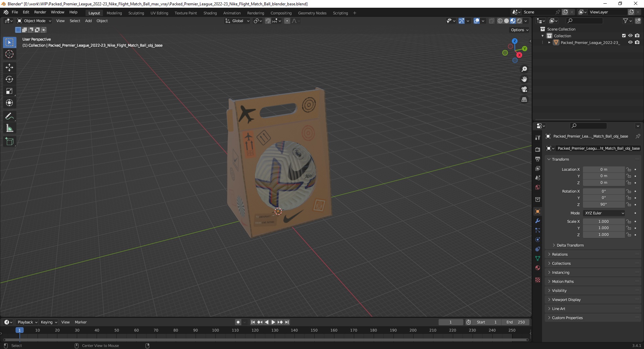Click Marker in timeline header

[80, 322]
